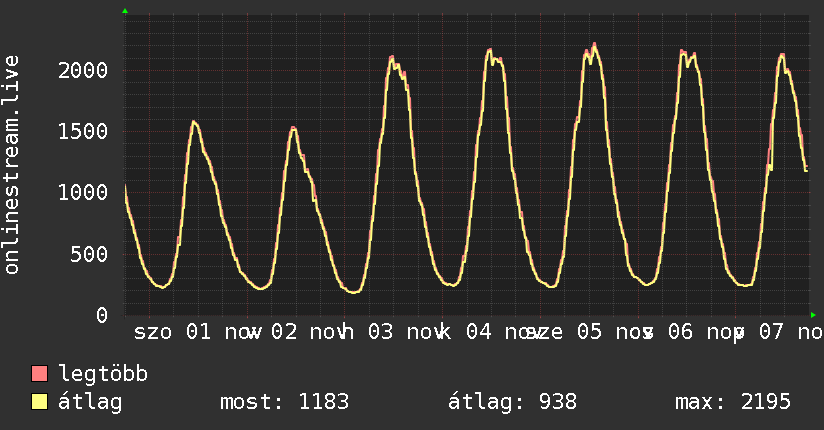
Task: Click the yellow átlag legend swatch
Action: (x=40, y=402)
